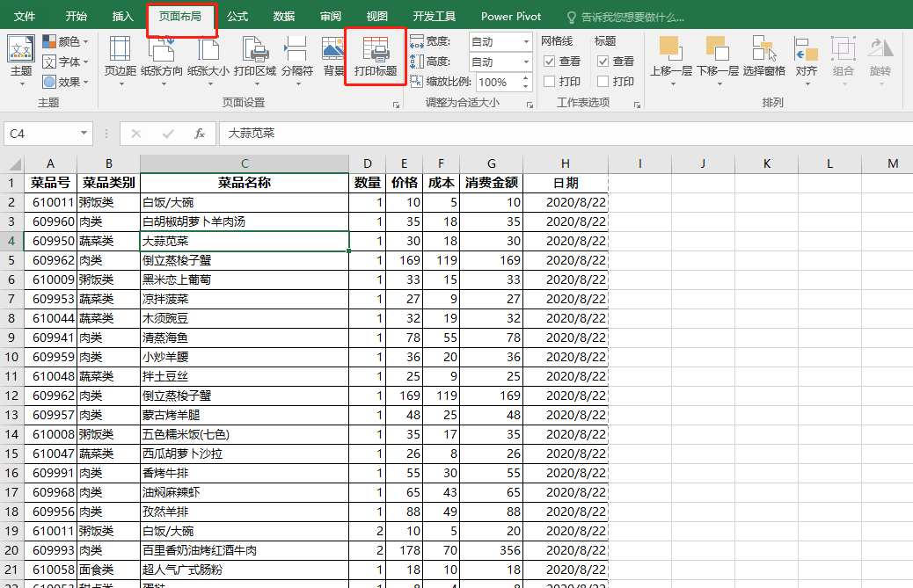Viewport: 913px width, 588px height.
Task: Expand the 页边距 dropdown arrow
Action: [121, 83]
